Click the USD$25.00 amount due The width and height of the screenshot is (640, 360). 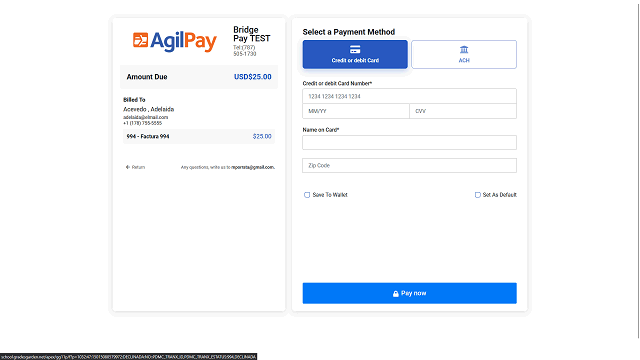tap(253, 77)
